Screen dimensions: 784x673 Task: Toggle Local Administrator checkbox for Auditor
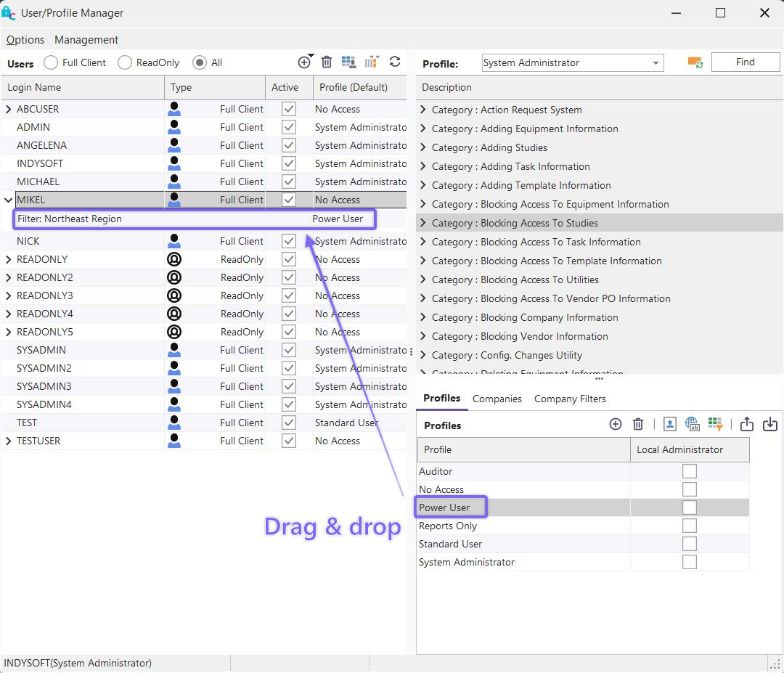click(x=690, y=471)
